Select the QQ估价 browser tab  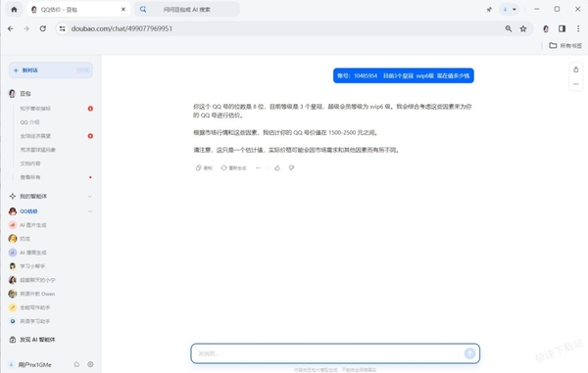click(78, 10)
